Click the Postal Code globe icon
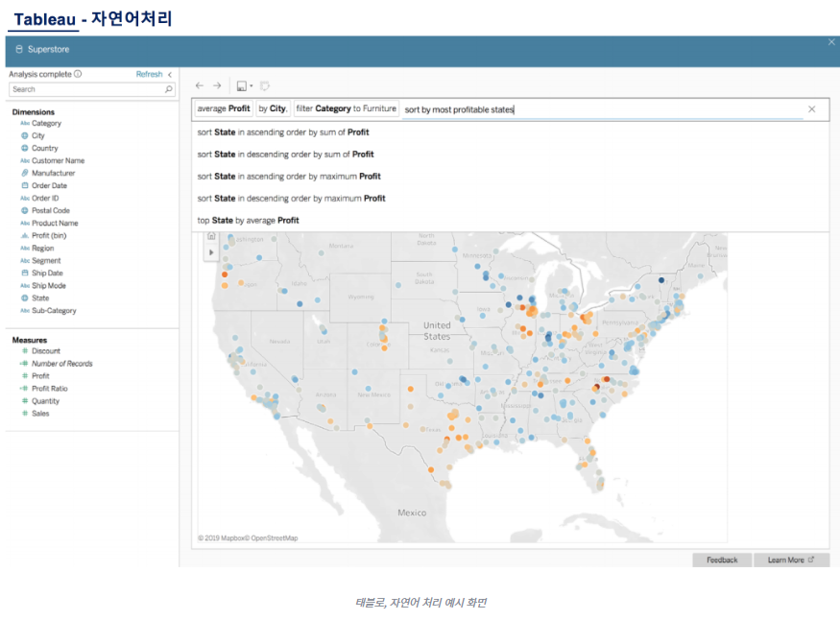The height and width of the screenshot is (620, 840). (x=25, y=211)
